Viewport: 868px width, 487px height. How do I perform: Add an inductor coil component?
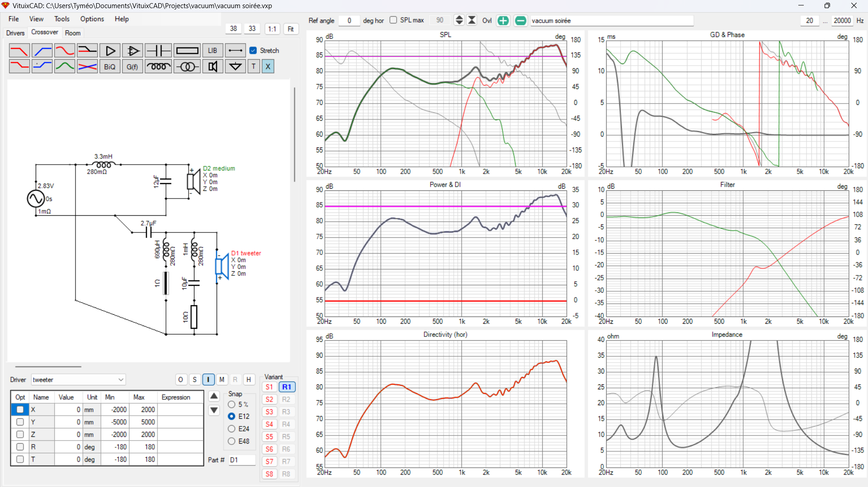[158, 66]
